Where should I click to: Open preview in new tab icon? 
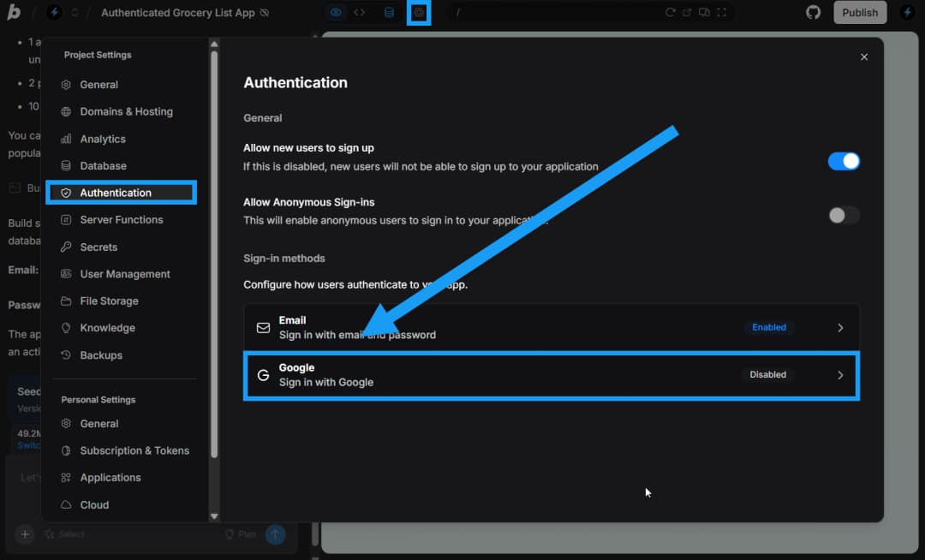[687, 12]
